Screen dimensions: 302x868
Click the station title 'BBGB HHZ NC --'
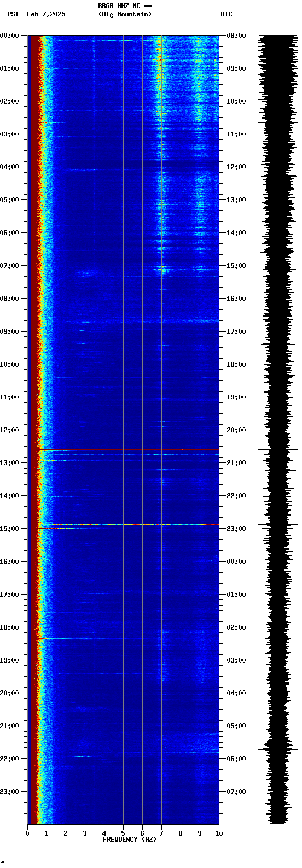[125, 6]
